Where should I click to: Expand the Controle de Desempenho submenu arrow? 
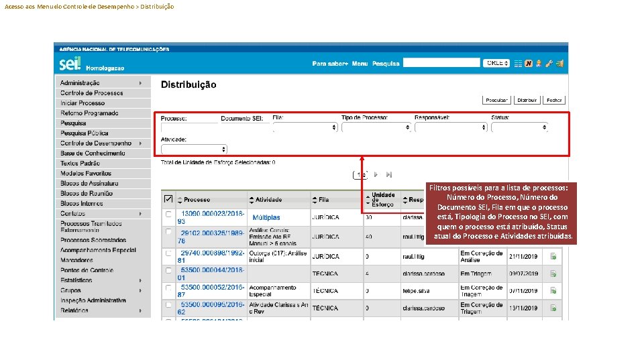[140, 143]
